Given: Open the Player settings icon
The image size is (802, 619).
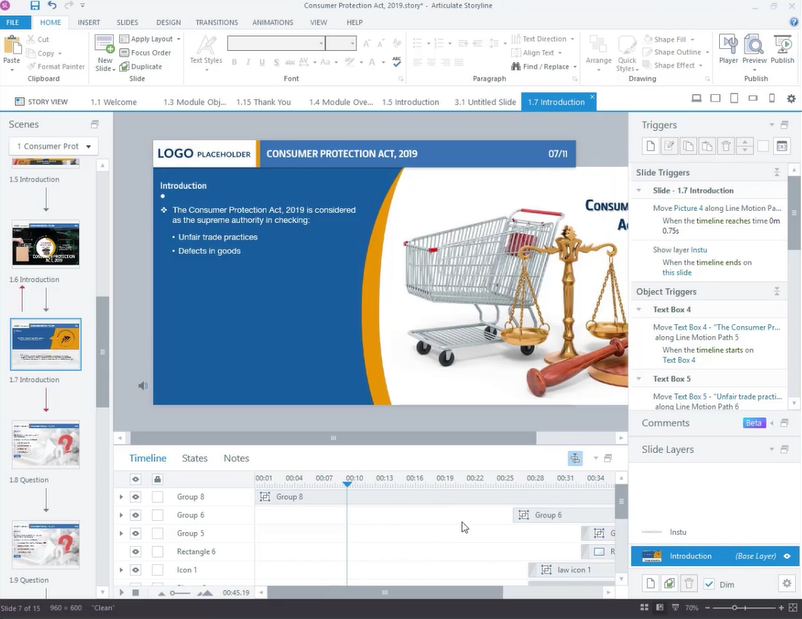Looking at the screenshot, I should tap(728, 45).
